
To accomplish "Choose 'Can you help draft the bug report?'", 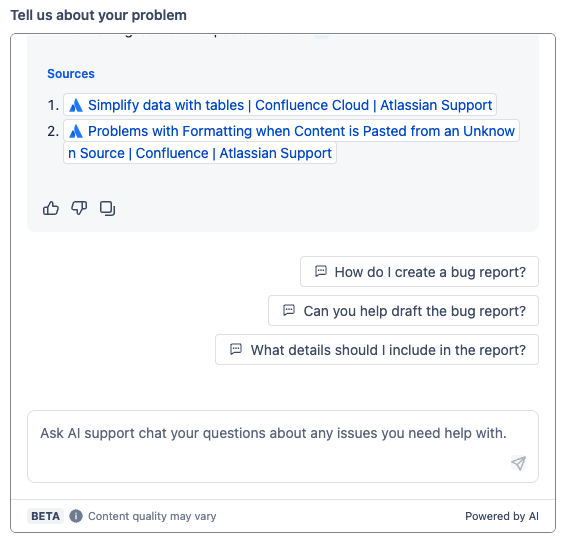I will pyautogui.click(x=403, y=311).
